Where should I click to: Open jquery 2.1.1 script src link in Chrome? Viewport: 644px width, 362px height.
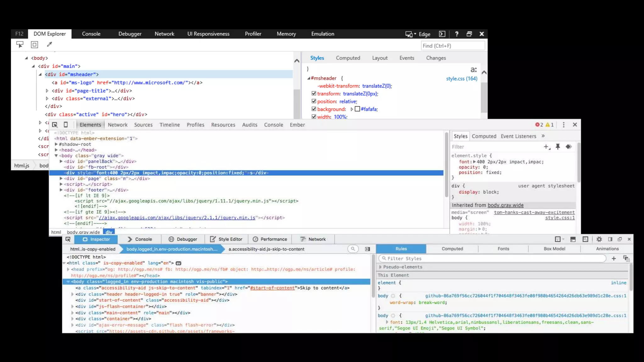coord(177,218)
